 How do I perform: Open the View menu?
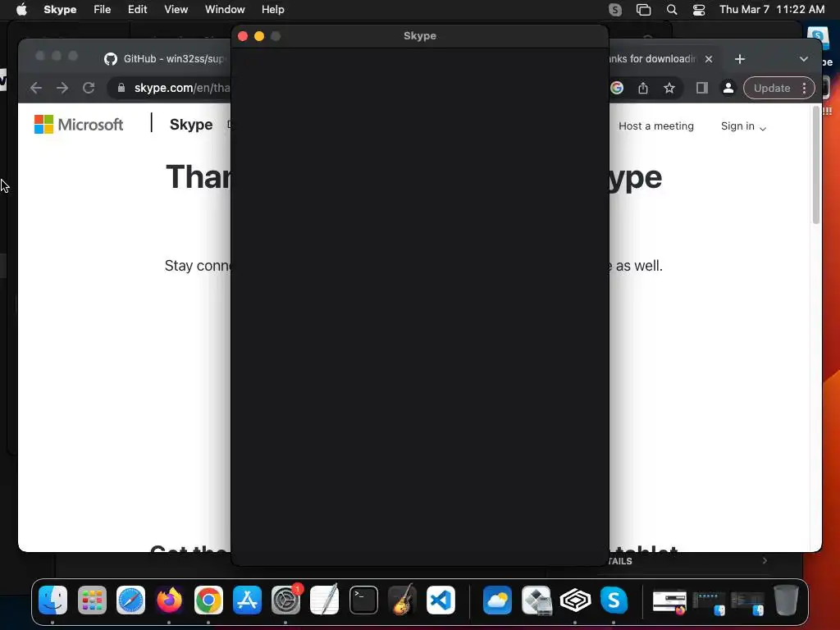176,9
